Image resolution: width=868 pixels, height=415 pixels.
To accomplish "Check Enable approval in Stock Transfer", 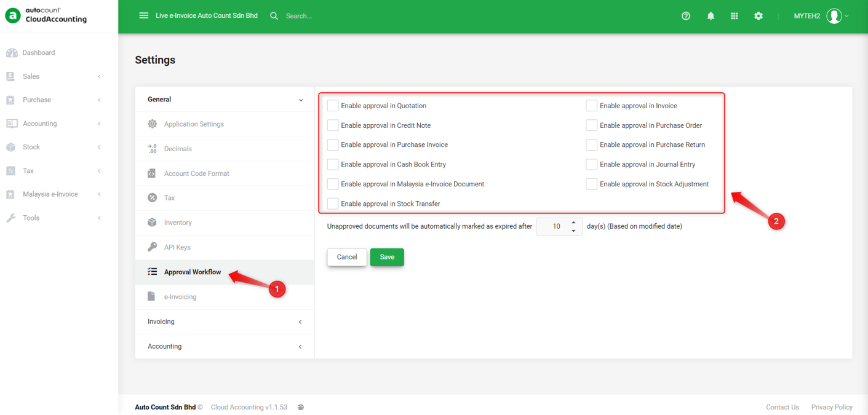I will (x=333, y=204).
